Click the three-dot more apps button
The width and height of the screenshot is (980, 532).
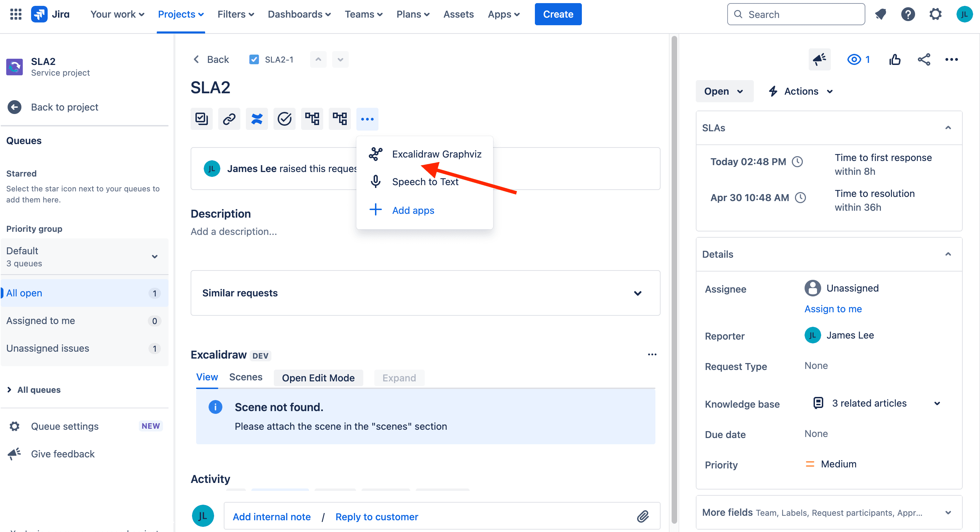coord(367,119)
